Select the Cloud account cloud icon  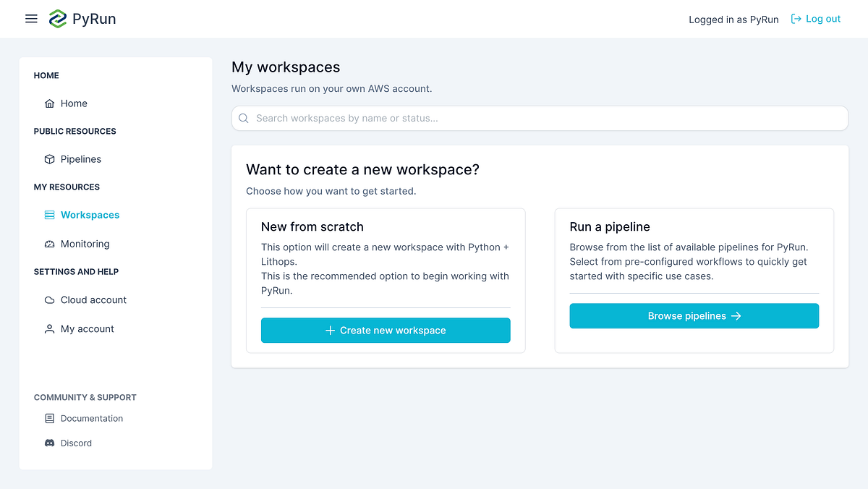coord(49,299)
